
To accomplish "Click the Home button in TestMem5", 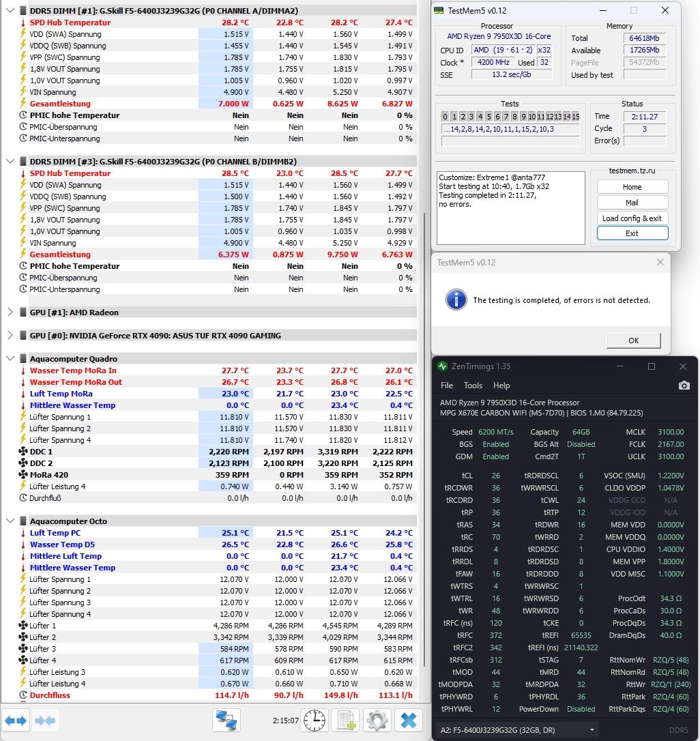I will 632,187.
